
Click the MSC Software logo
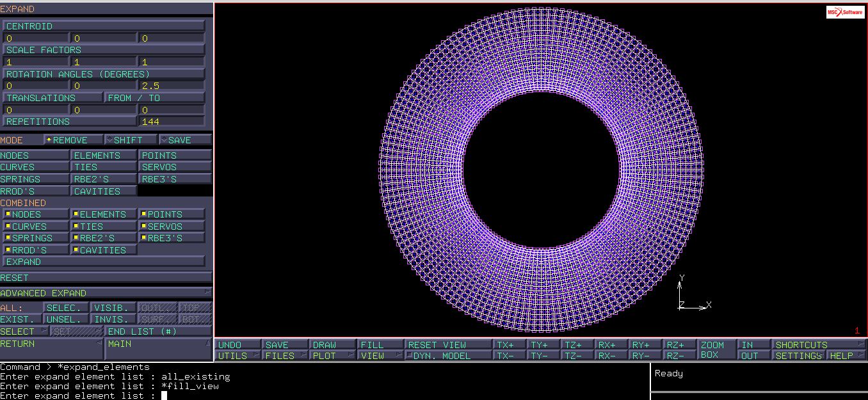point(844,13)
